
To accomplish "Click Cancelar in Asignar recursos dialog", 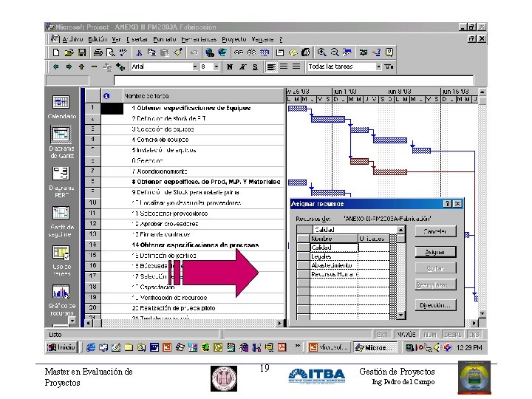I will tap(435, 231).
